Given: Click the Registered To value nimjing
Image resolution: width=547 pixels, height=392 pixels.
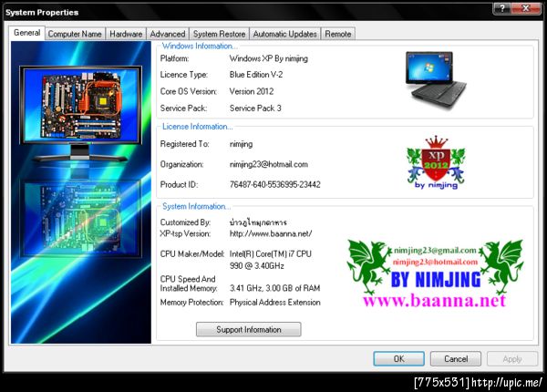Looking at the screenshot, I should click(x=241, y=144).
